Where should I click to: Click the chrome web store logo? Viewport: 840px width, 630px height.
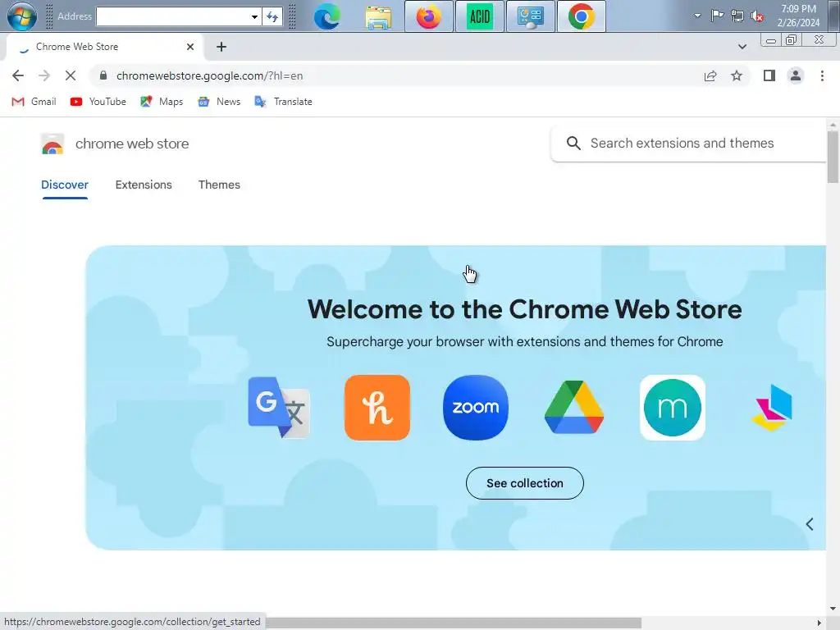[x=115, y=144]
